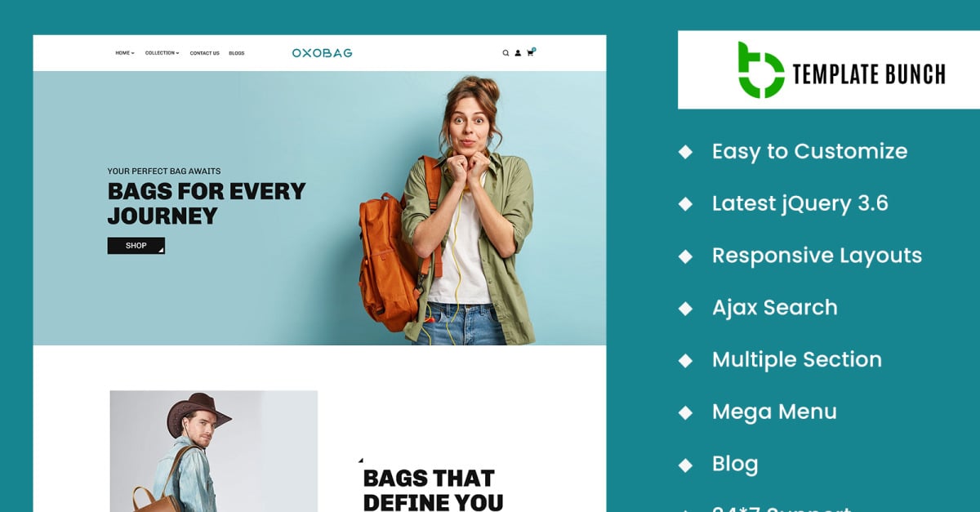Image resolution: width=980 pixels, height=512 pixels.
Task: Click the diamond bullet beside Easy to Customize
Action: [x=686, y=152]
